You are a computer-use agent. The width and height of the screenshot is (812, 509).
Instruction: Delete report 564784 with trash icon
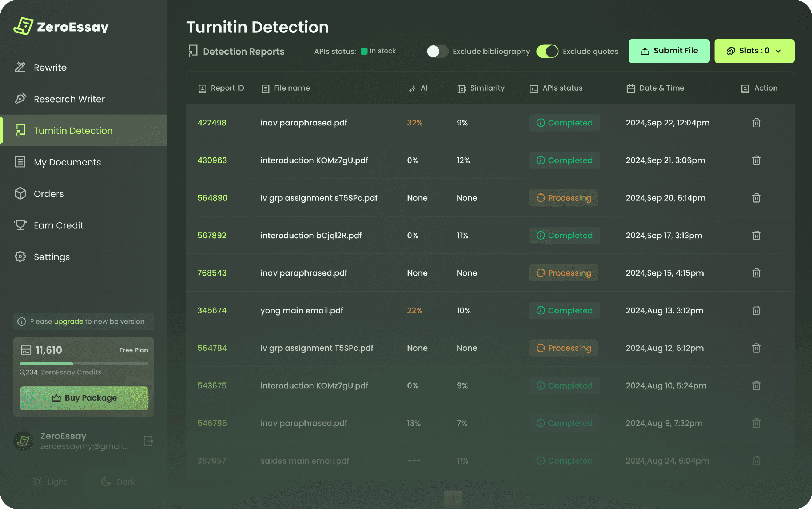tap(756, 348)
